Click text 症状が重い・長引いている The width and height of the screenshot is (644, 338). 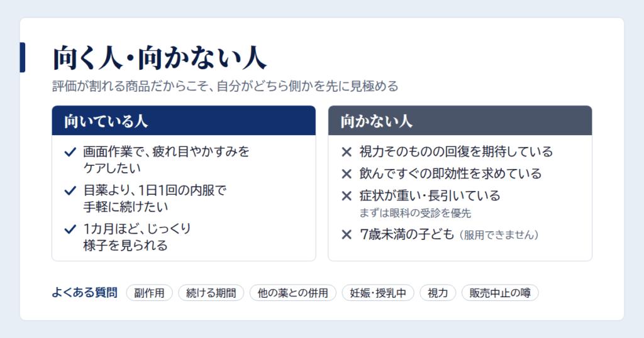[x=430, y=195]
